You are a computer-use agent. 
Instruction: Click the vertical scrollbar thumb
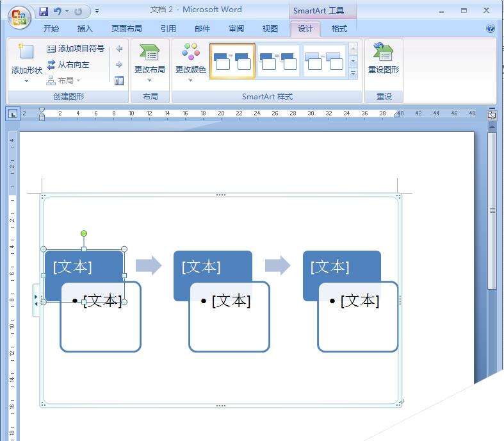point(492,211)
